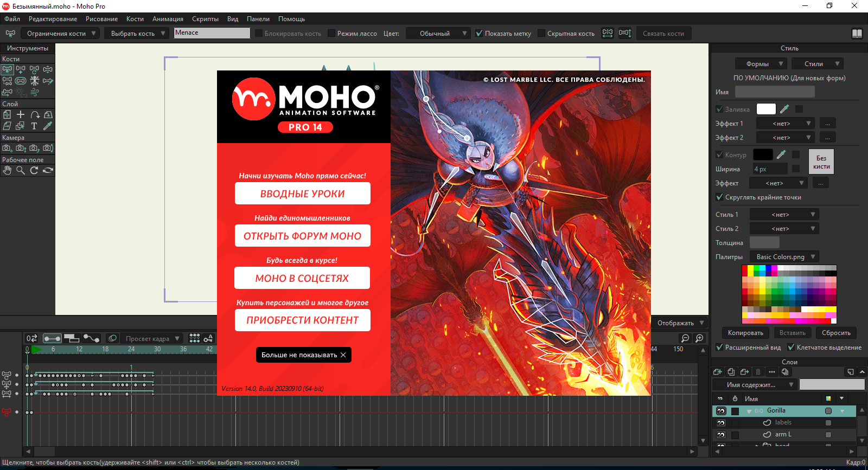868x470 pixels.
Task: Click the Channels timeline mode icon
Action: pyautogui.click(x=52, y=338)
